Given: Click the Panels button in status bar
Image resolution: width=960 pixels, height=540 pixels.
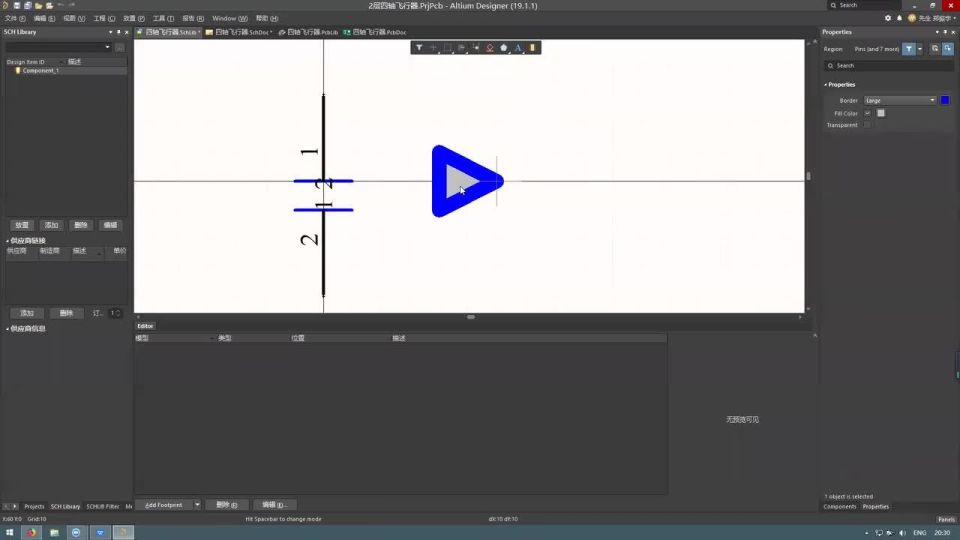Looking at the screenshot, I should pyautogui.click(x=946, y=519).
